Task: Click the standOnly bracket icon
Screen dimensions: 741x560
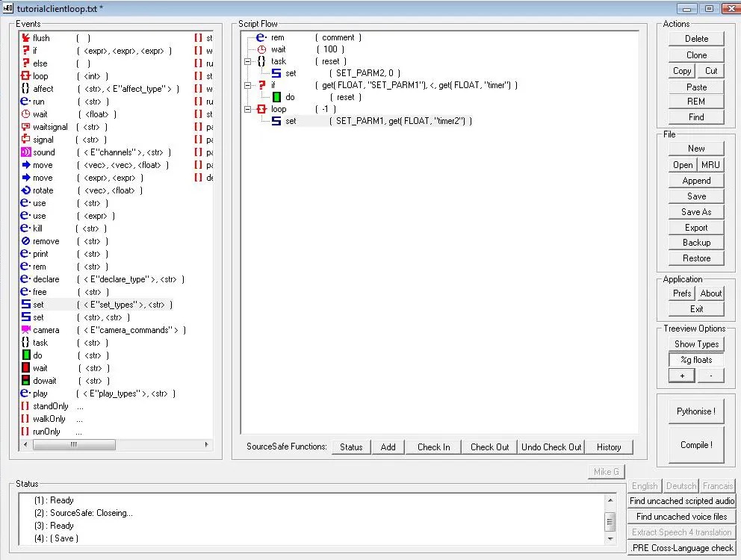Action: (x=25, y=406)
